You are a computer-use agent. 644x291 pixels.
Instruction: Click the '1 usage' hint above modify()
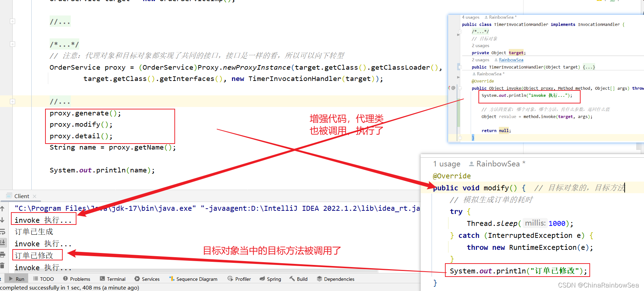[x=447, y=164]
